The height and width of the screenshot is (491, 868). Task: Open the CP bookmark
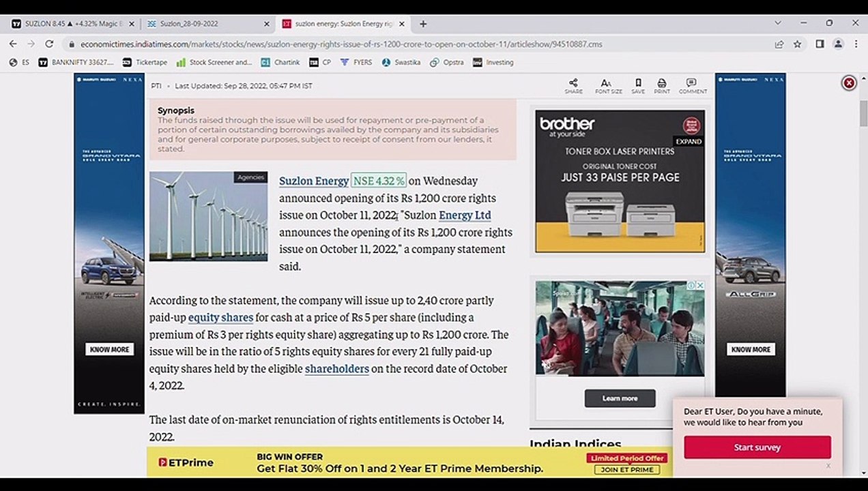[320, 62]
